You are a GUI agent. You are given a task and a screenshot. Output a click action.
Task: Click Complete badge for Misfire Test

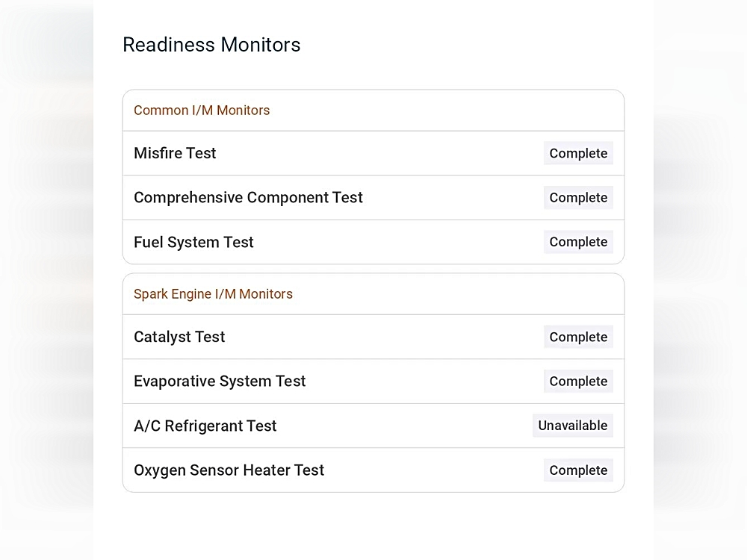(x=578, y=153)
